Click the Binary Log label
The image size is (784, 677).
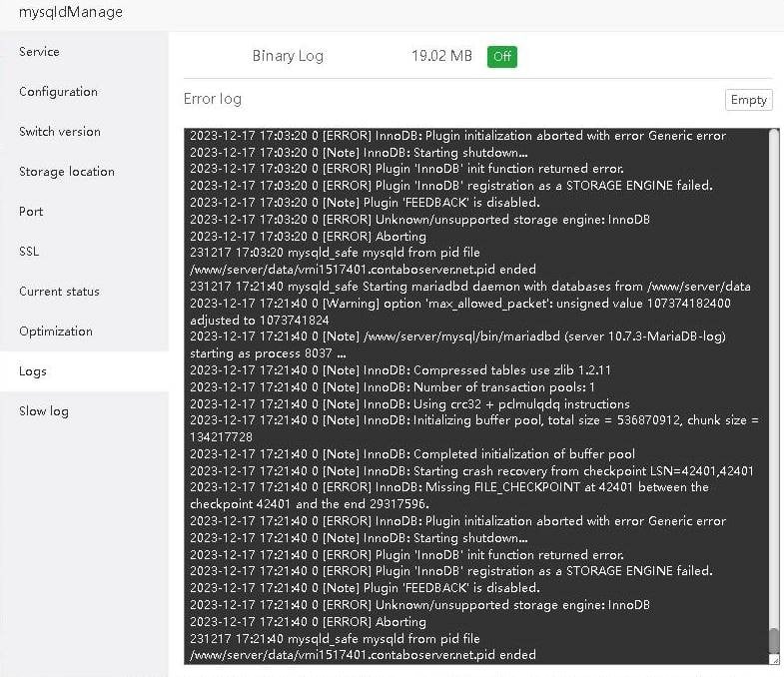[288, 56]
